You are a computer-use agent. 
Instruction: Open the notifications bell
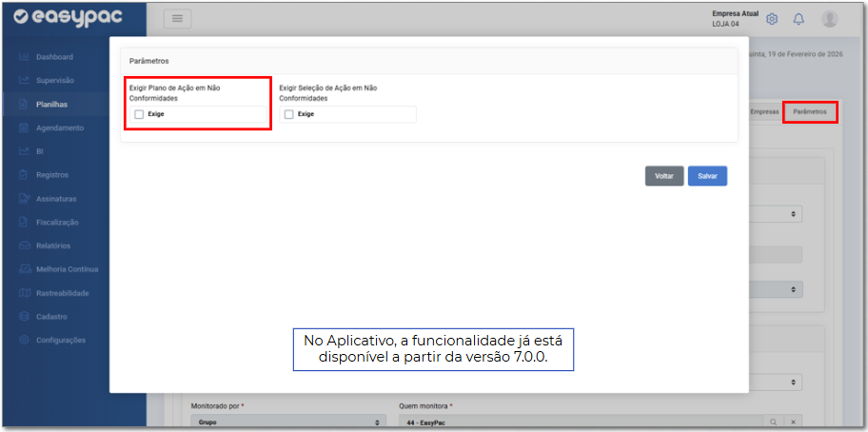coord(799,19)
